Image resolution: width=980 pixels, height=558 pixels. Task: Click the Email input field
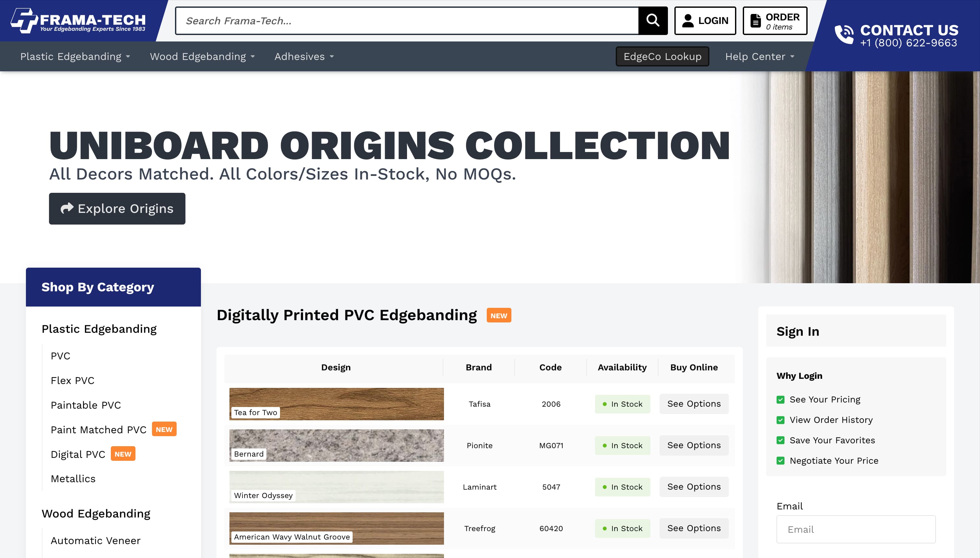856,529
